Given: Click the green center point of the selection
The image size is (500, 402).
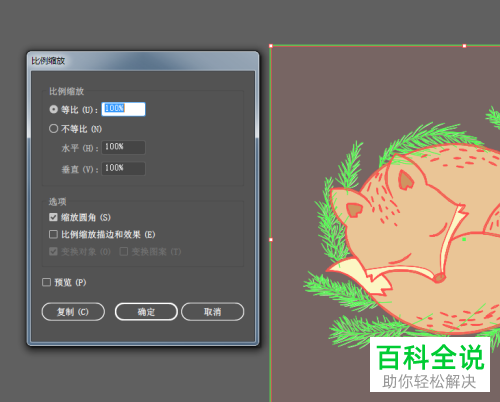Looking at the screenshot, I should (x=464, y=239).
